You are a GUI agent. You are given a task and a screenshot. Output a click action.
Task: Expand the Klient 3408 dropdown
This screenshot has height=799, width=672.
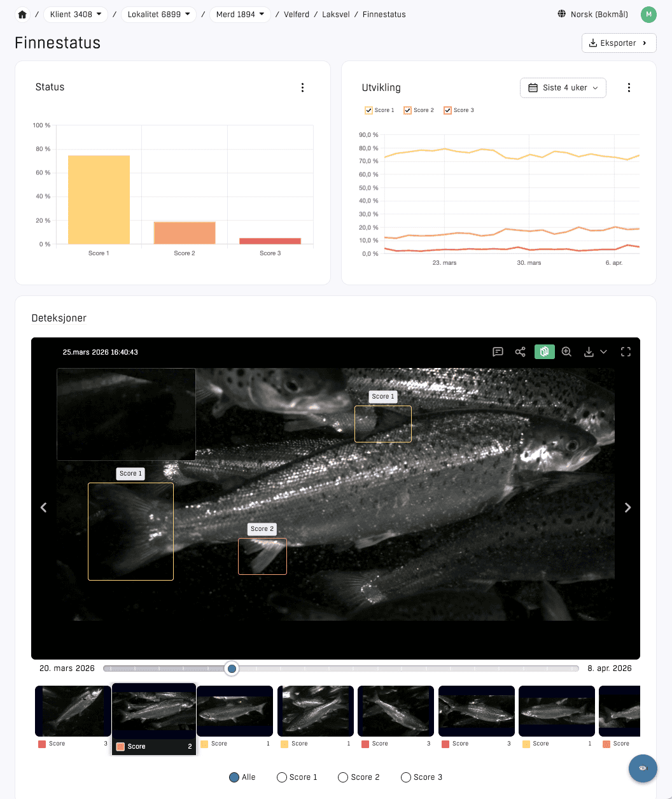[76, 14]
